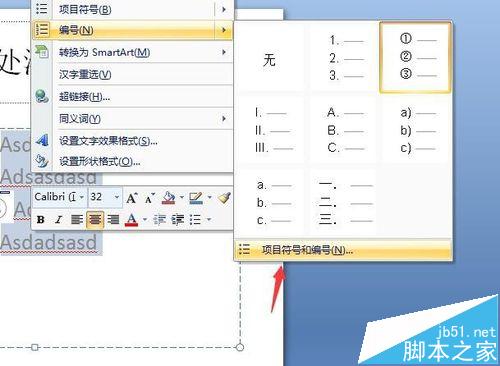
Task: Click the Format Painter brush icon
Action: (224, 198)
